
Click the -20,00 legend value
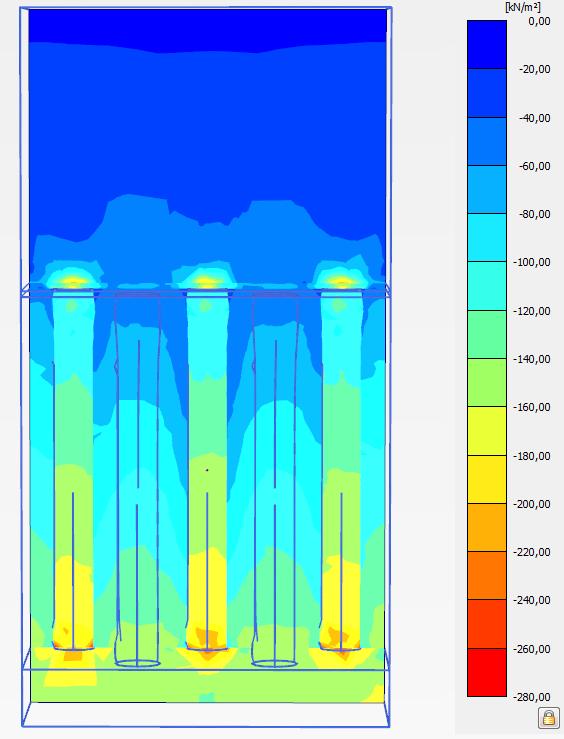click(534, 69)
